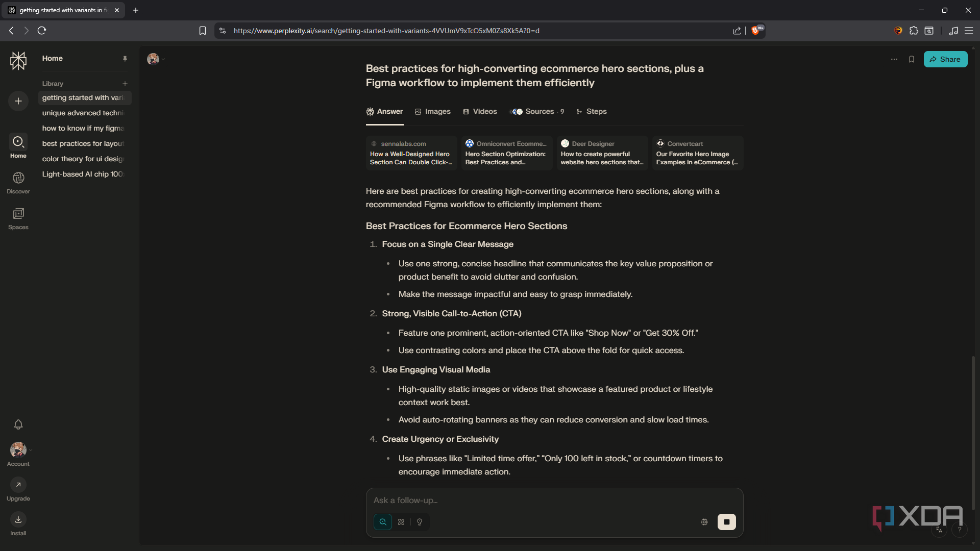The width and height of the screenshot is (980, 551).
Task: Open the Upgrade option
Action: [x=18, y=490]
